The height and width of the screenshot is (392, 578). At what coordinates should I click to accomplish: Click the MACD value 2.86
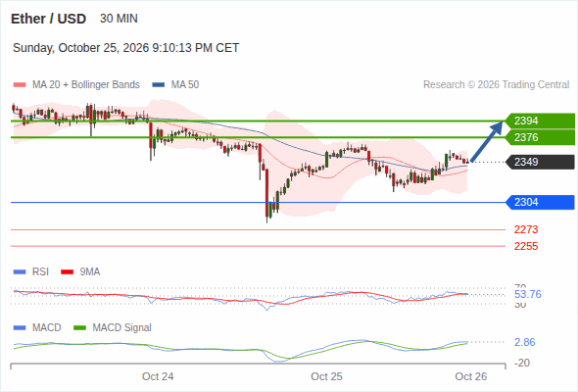tap(524, 342)
